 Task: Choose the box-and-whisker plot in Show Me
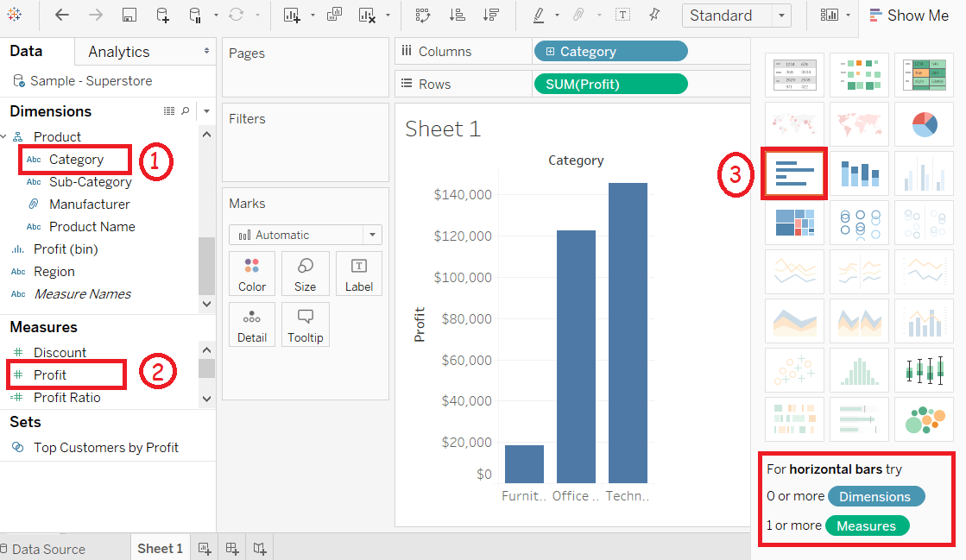(924, 370)
